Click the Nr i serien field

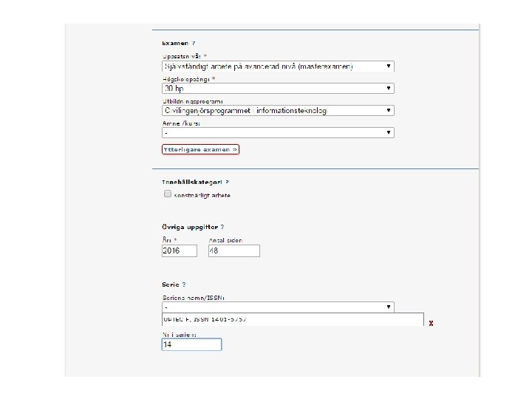point(191,344)
